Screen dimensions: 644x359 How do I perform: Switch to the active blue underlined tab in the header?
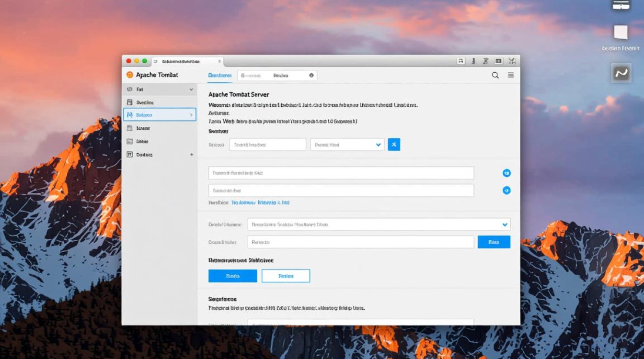coord(220,76)
